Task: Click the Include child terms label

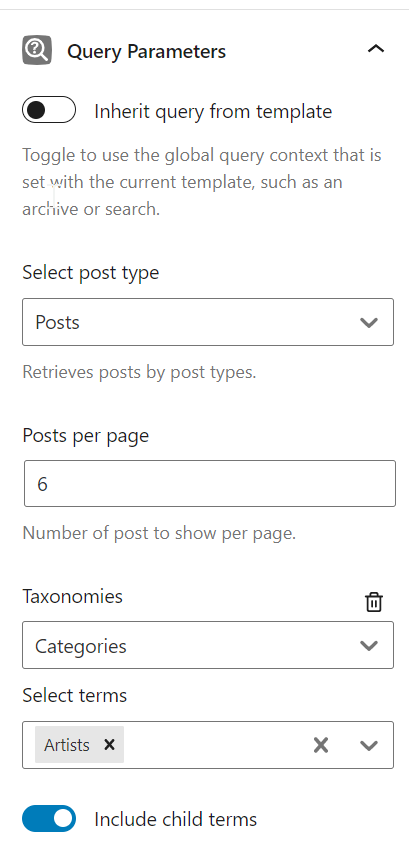Action: pyautogui.click(x=175, y=819)
